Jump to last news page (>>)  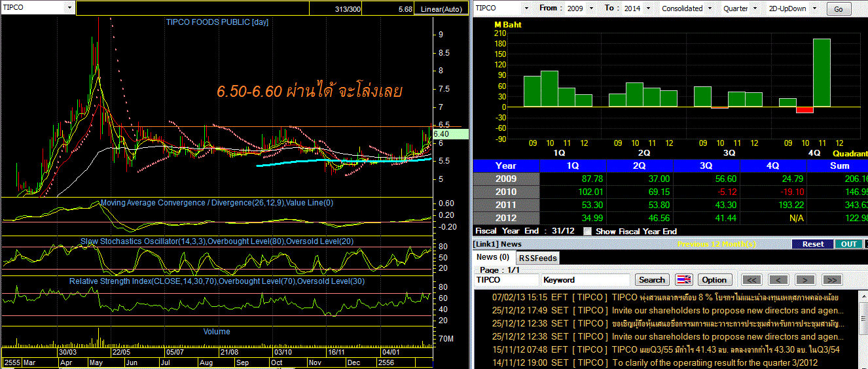pyautogui.click(x=831, y=280)
